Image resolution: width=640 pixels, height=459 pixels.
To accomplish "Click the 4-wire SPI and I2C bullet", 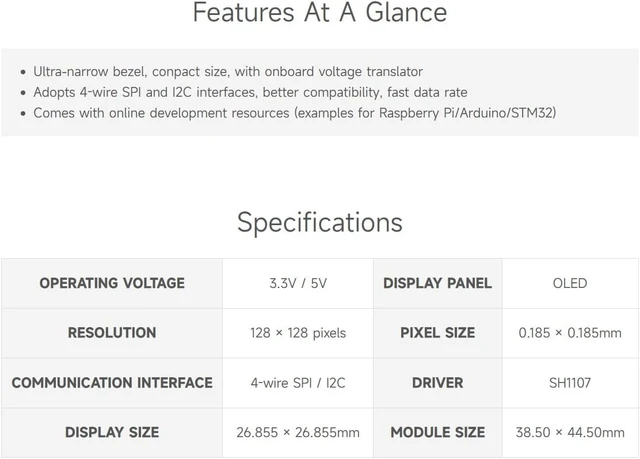I will 250,92.
